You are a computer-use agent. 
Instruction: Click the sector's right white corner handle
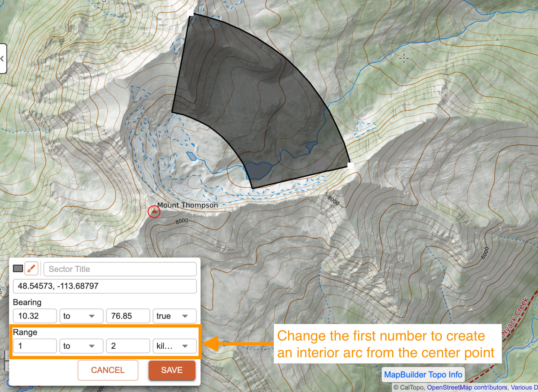(x=351, y=166)
